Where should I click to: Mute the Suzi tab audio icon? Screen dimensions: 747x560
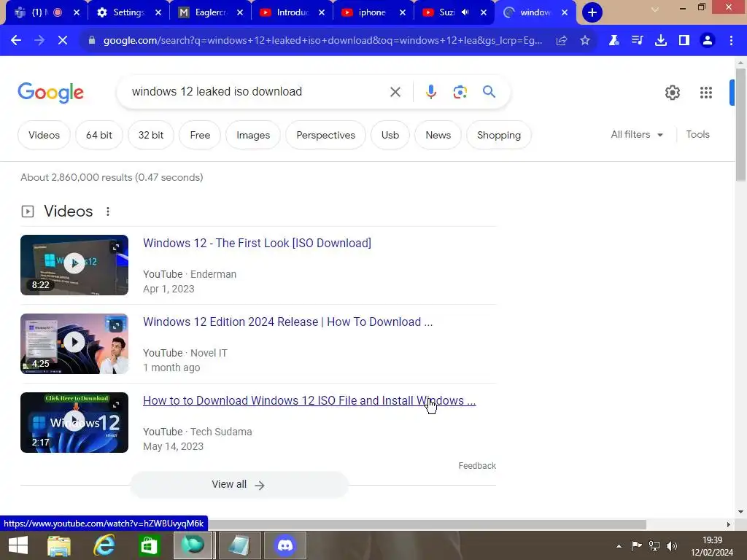[465, 12]
